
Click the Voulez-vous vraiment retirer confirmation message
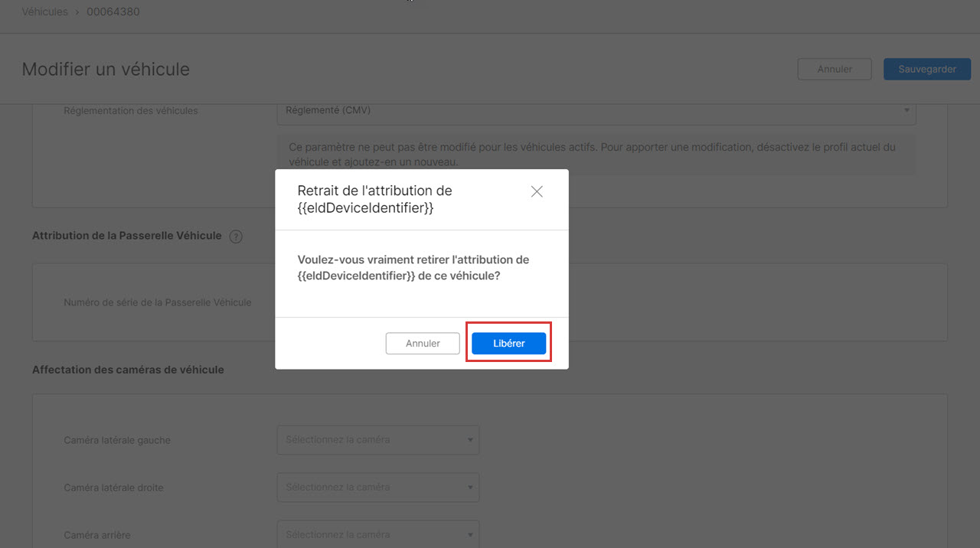413,268
